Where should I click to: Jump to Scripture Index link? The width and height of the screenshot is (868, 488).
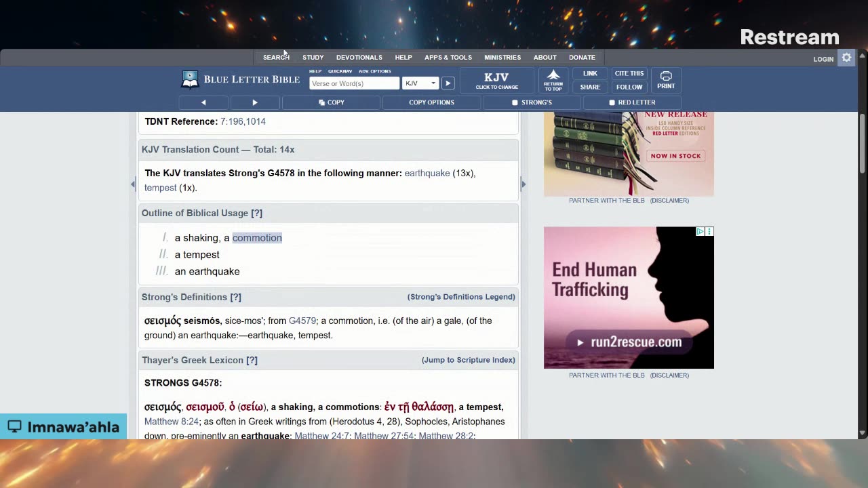469,360
